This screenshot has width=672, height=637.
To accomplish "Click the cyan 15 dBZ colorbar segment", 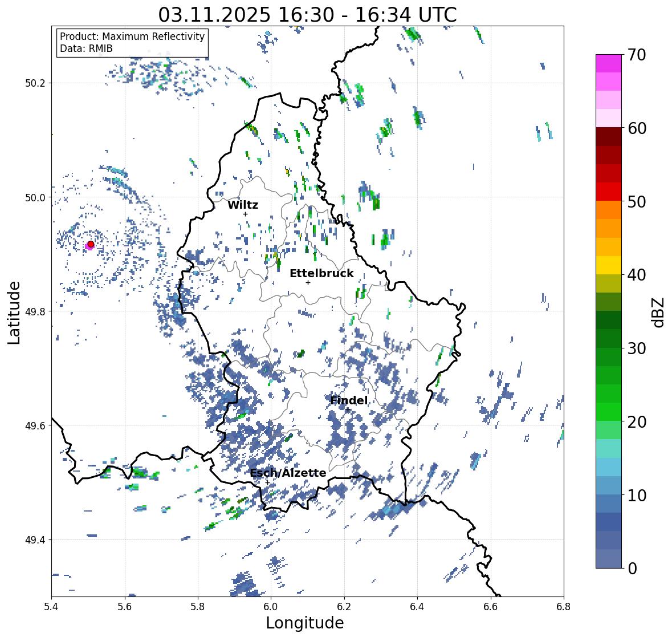I will (609, 448).
